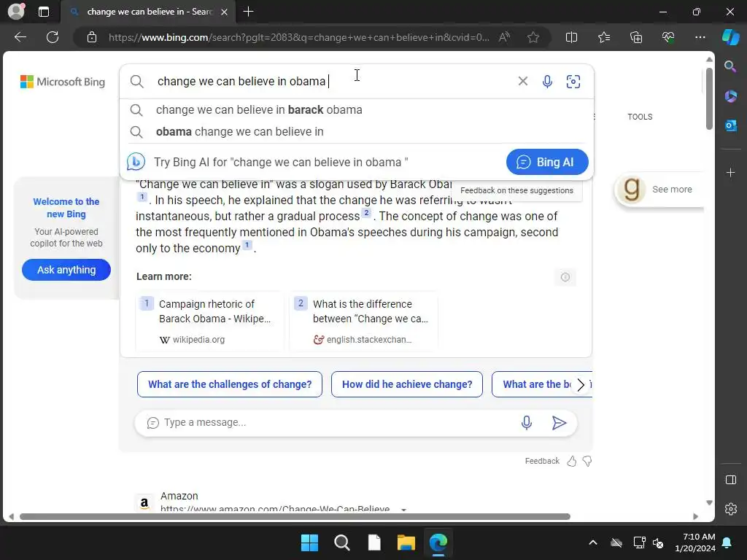
Task: Open Edge Settings and more menu
Action: [x=700, y=37]
